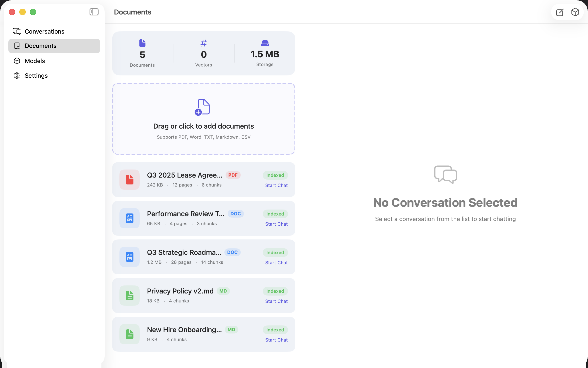This screenshot has width=588, height=368.
Task: Click the Storage drive icon
Action: [x=265, y=43]
